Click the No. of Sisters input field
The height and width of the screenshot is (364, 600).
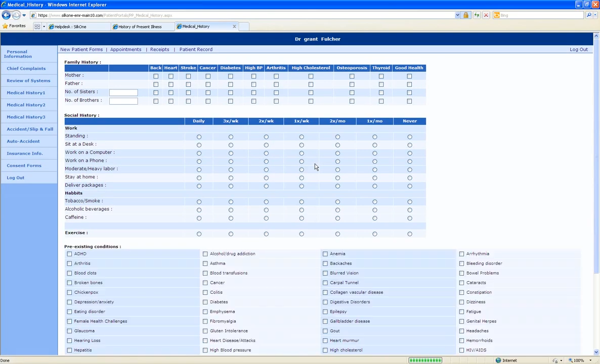click(123, 93)
